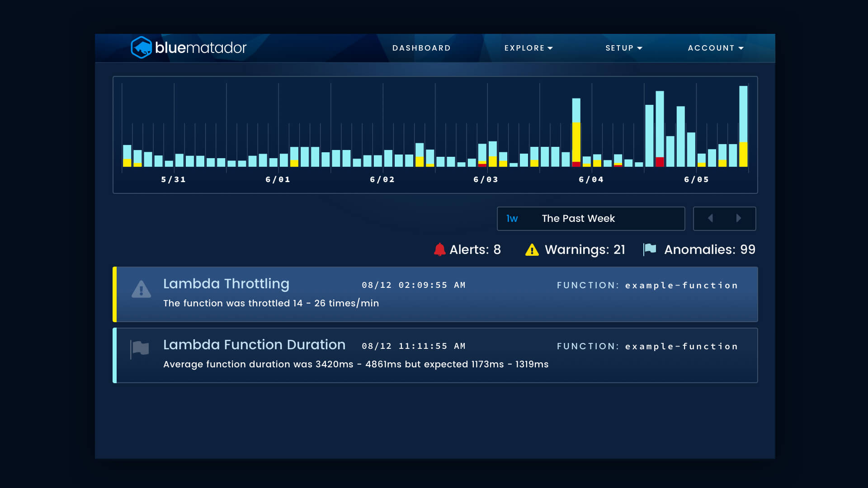Image resolution: width=868 pixels, height=488 pixels.
Task: Click the yellow Warnings triangle icon
Action: [532, 249]
